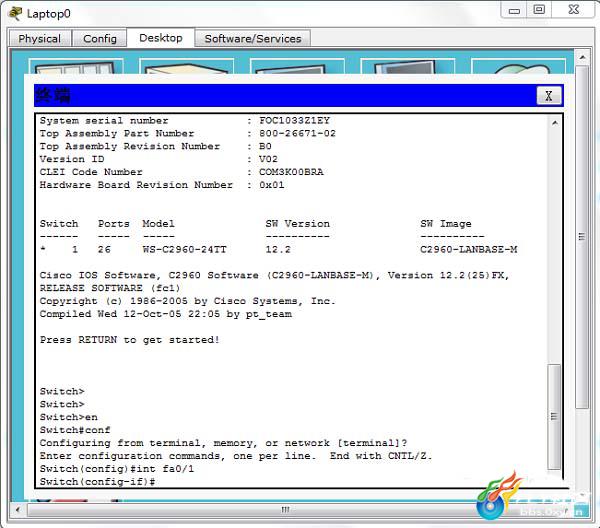Click the 'Switch#conf' line
600x528 pixels.
[x=75, y=430]
